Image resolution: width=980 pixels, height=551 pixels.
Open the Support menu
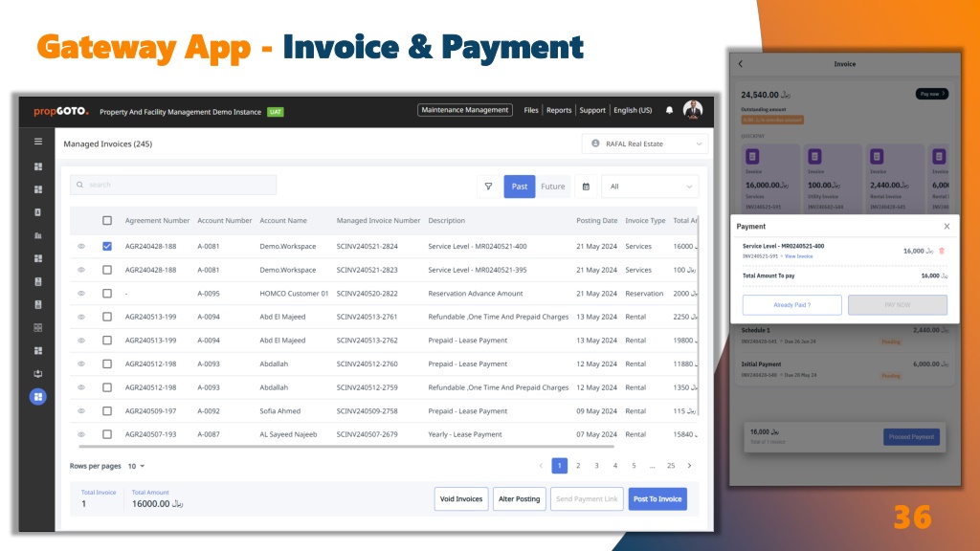pyautogui.click(x=592, y=110)
